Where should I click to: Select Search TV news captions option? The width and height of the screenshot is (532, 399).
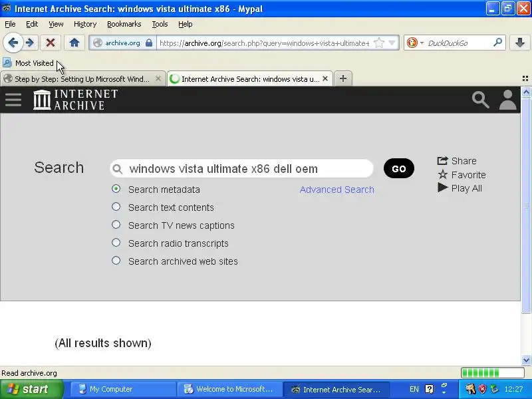[x=116, y=225]
